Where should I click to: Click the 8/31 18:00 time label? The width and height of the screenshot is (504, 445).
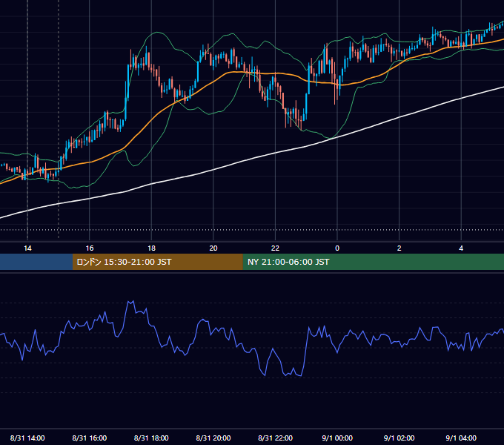151,438
